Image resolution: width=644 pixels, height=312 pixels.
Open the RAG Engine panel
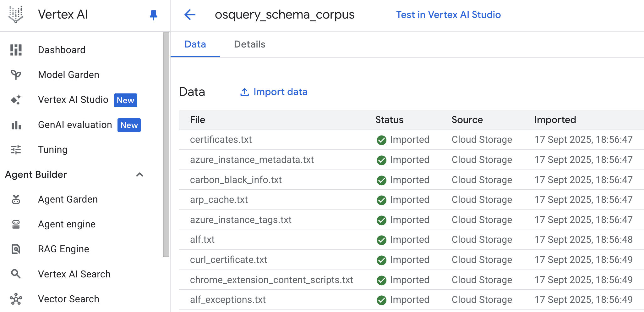tap(63, 249)
